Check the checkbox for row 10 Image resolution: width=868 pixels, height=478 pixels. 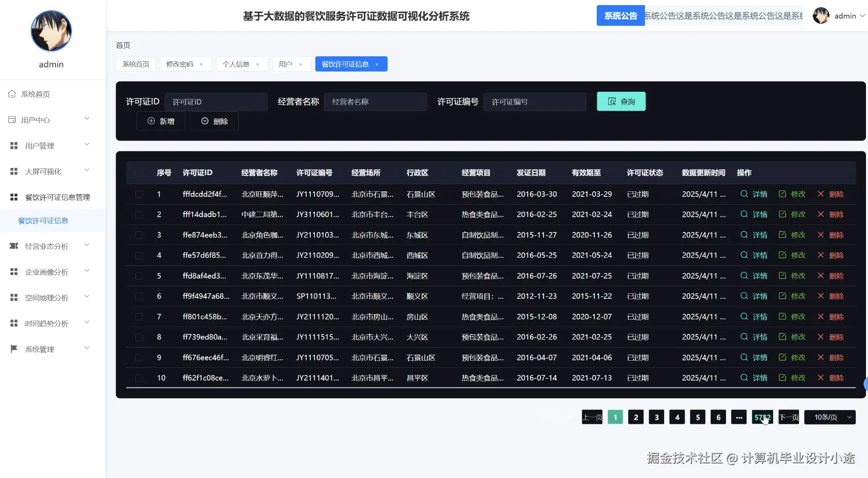(x=139, y=378)
